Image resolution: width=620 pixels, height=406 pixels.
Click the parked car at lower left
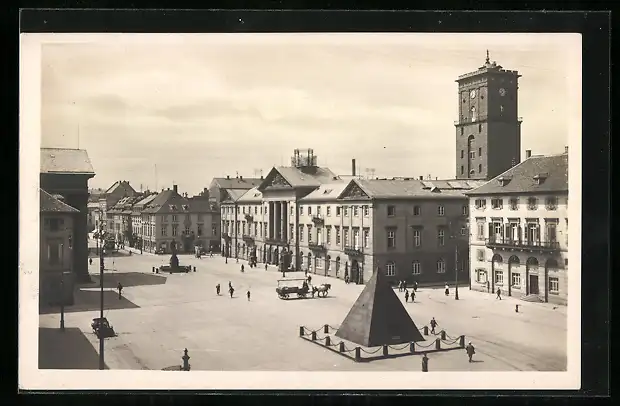(x=101, y=326)
